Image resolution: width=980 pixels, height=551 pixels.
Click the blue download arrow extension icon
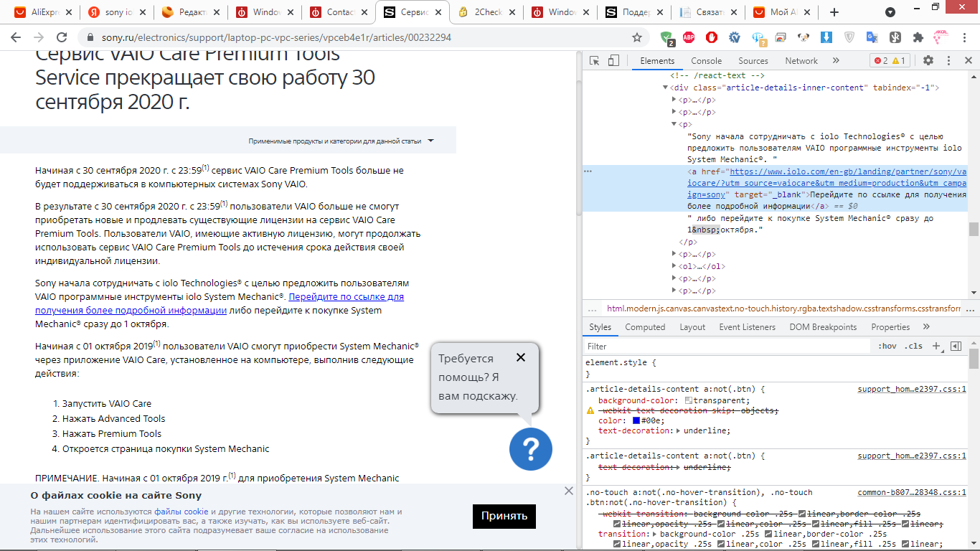[x=826, y=37]
